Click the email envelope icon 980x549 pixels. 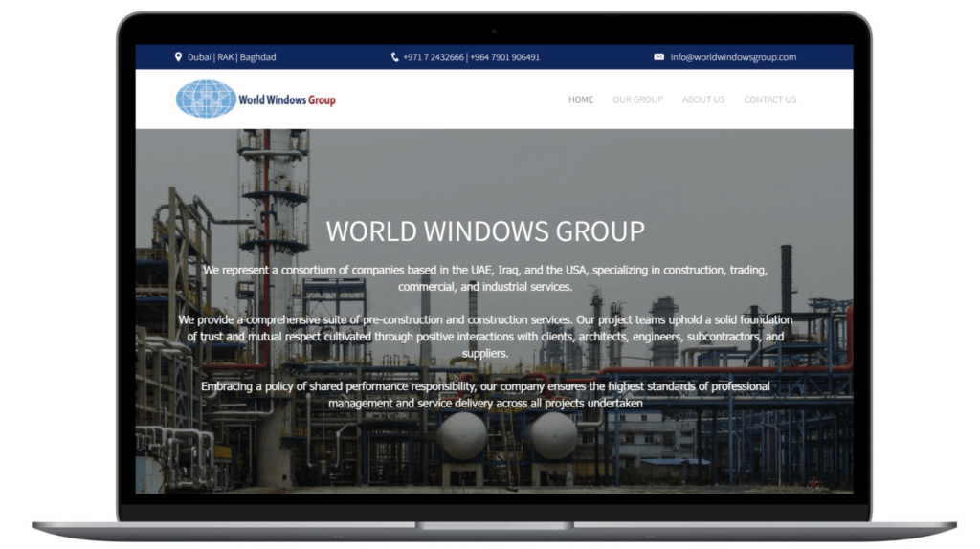(658, 56)
